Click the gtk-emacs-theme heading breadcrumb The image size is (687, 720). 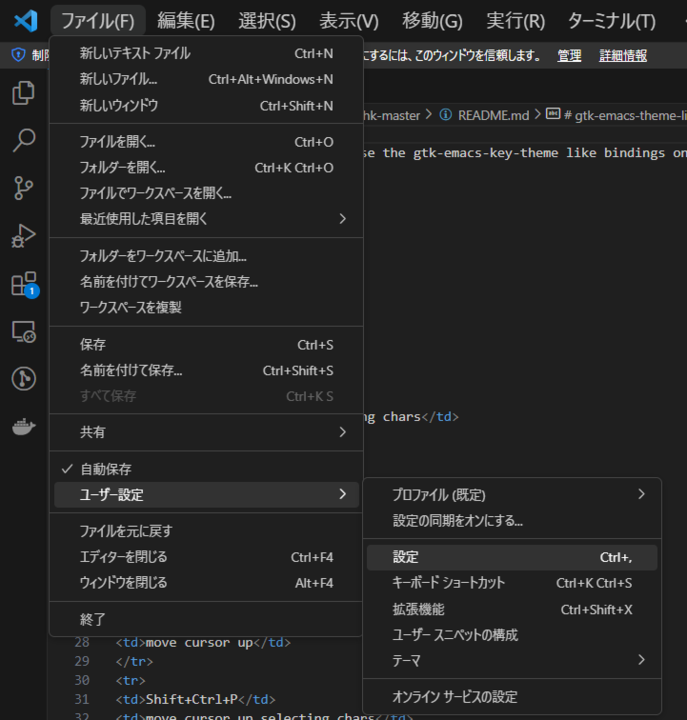(625, 115)
